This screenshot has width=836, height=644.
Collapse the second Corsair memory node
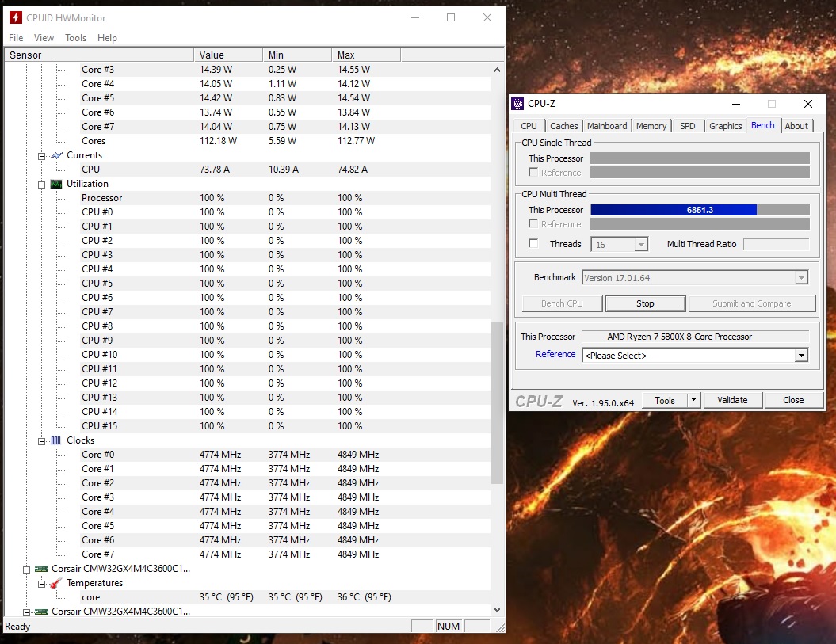pos(26,612)
